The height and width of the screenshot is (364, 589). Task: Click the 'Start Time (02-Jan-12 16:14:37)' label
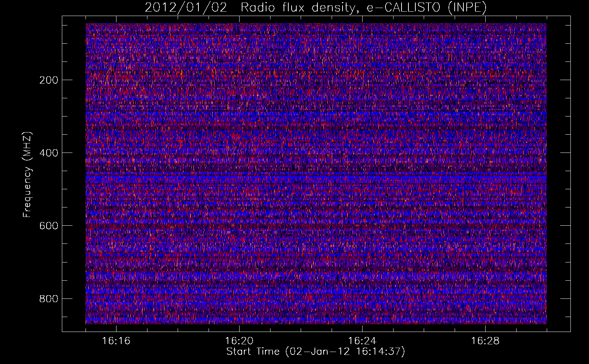coord(316,352)
